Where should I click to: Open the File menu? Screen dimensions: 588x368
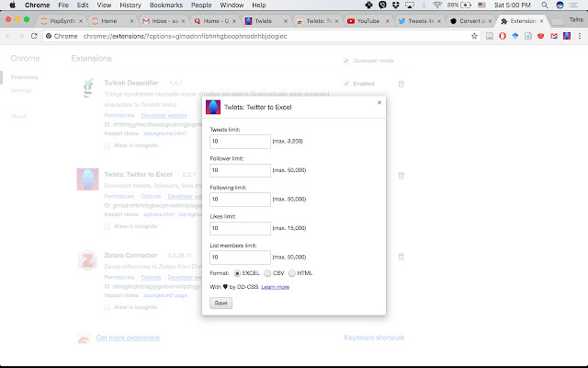(63, 5)
